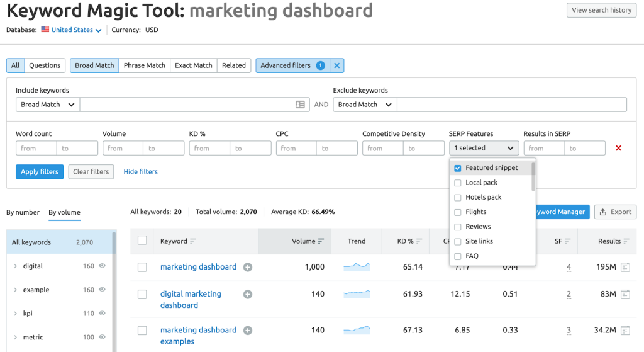The width and height of the screenshot is (644, 352).
Task: Select the Questions tab
Action: [x=45, y=65]
